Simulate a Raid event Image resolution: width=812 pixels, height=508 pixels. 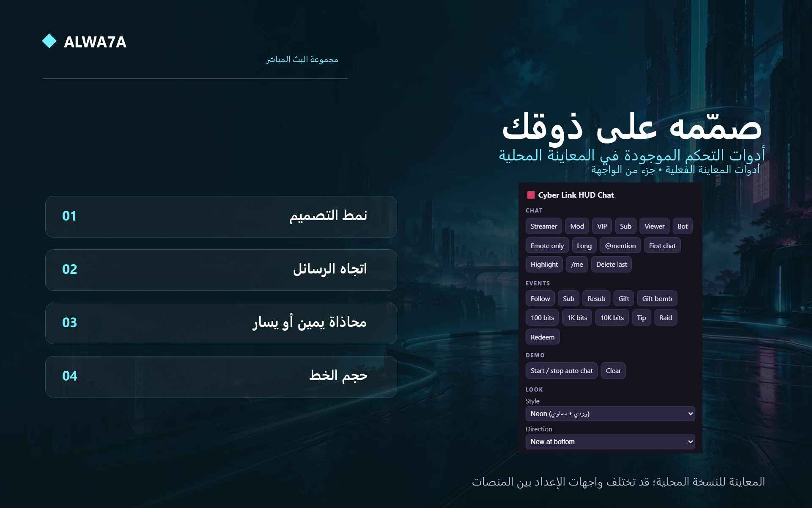[x=666, y=317]
